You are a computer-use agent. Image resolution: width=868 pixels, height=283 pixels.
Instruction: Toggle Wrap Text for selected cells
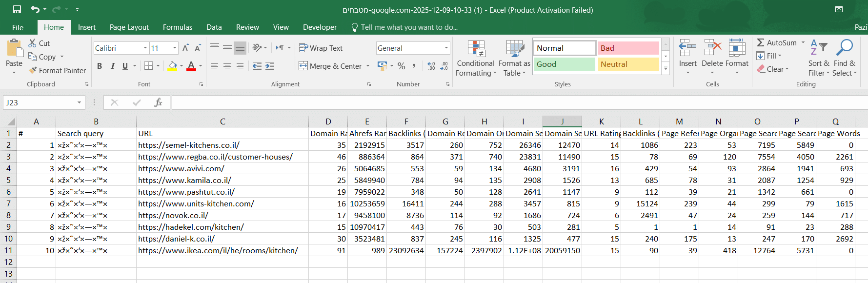pyautogui.click(x=321, y=48)
